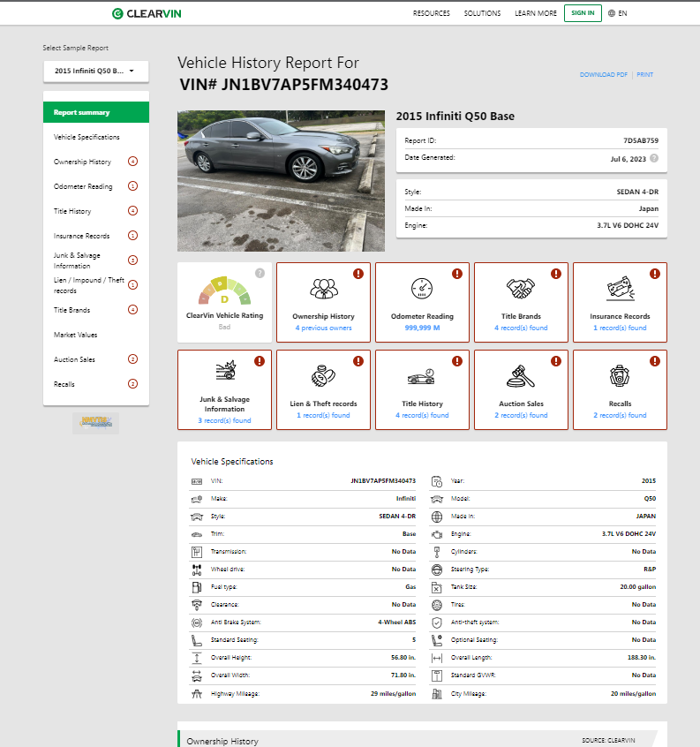Click the ClearVin logo

[147, 13]
